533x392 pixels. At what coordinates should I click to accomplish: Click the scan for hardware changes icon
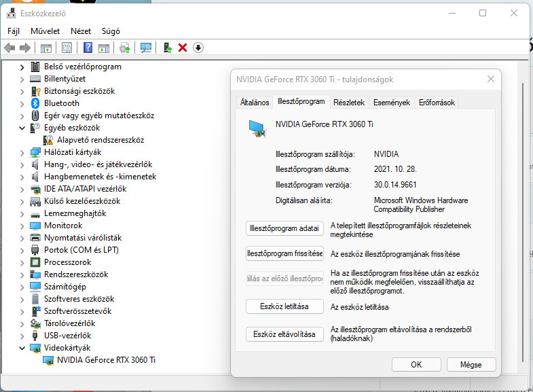tap(145, 48)
